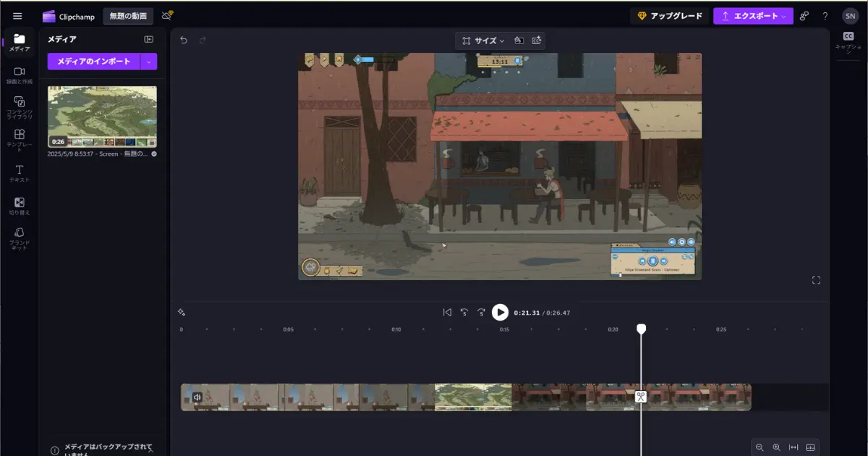Collapse the media panel
The width and height of the screenshot is (868, 456).
point(149,39)
